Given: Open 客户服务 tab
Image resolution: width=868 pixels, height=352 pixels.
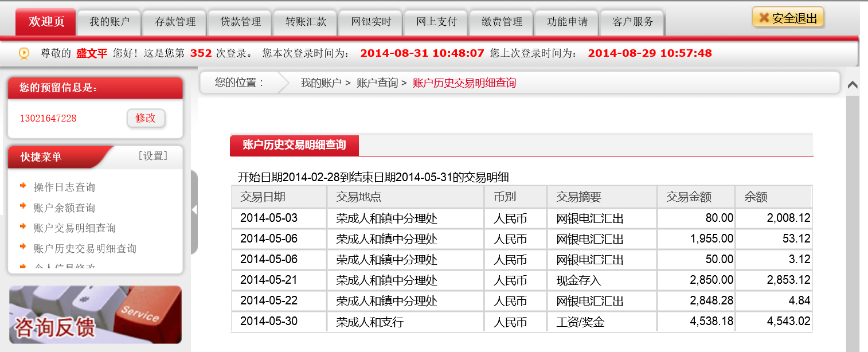Looking at the screenshot, I should pos(632,22).
